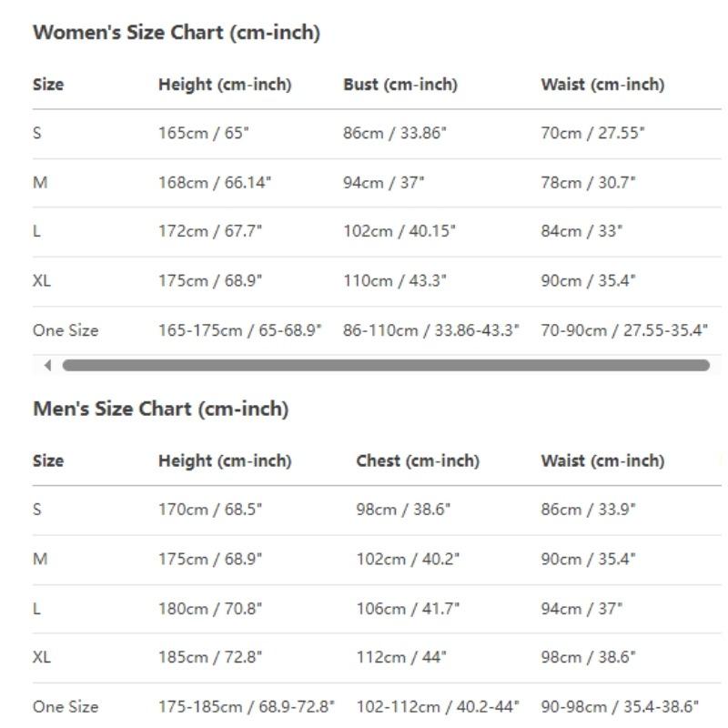Click the 170cm / 68.5" men's height cell
The width and height of the screenshot is (728, 728).
[x=210, y=510]
